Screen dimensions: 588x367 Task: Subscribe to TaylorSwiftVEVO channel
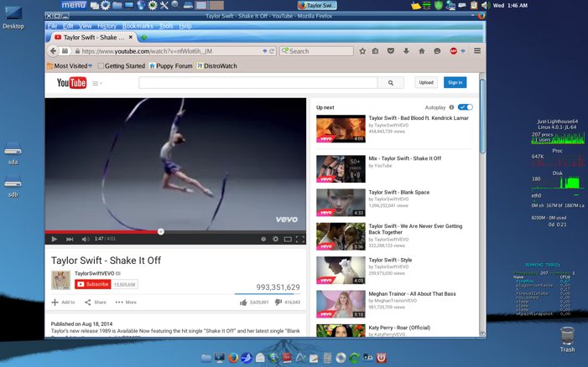pyautogui.click(x=92, y=284)
